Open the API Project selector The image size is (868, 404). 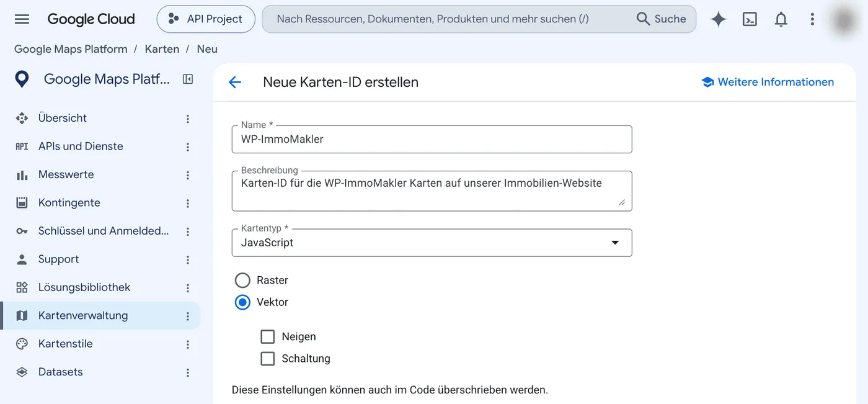point(206,19)
